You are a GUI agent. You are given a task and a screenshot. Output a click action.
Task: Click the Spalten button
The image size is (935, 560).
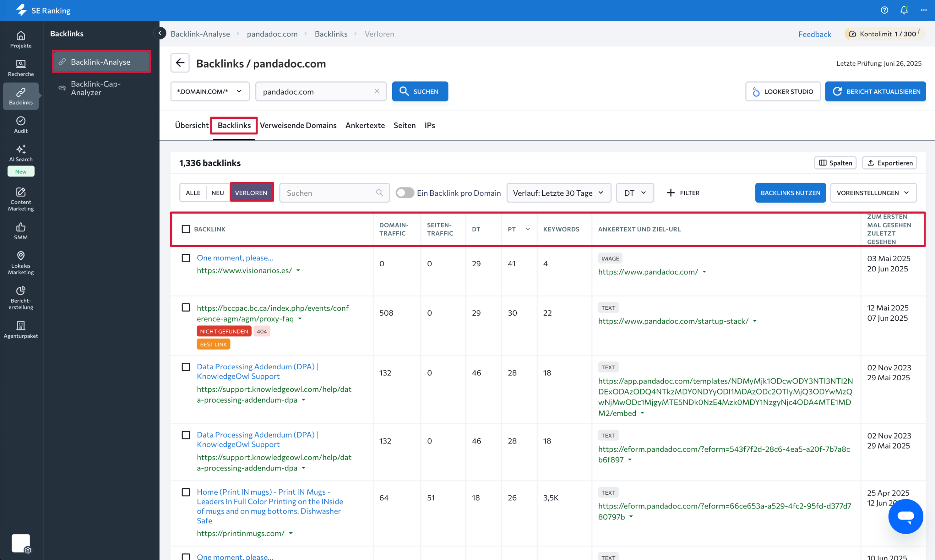point(835,163)
